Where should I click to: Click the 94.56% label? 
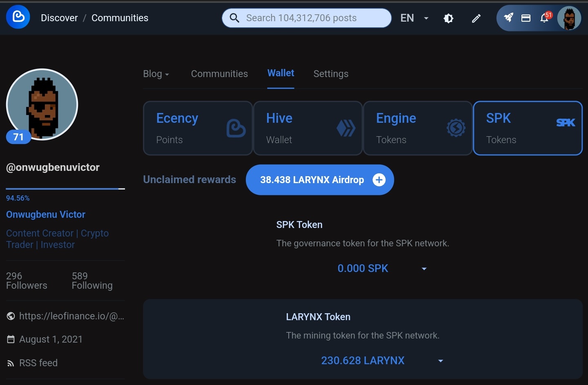(x=18, y=198)
